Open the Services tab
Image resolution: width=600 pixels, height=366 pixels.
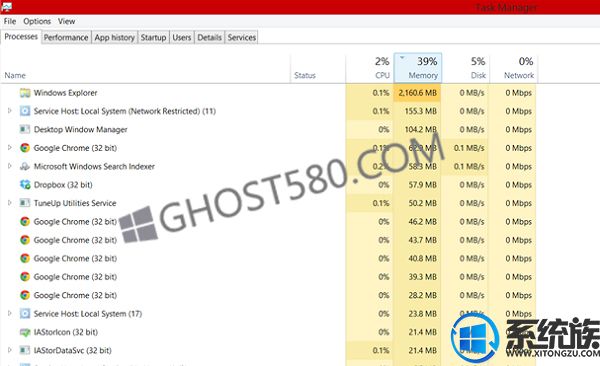241,38
